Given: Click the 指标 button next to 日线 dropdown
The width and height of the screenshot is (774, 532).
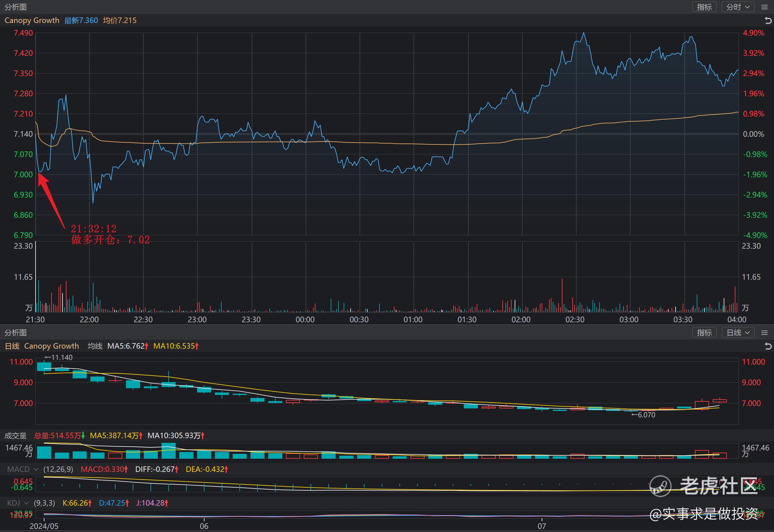Looking at the screenshot, I should click(704, 333).
